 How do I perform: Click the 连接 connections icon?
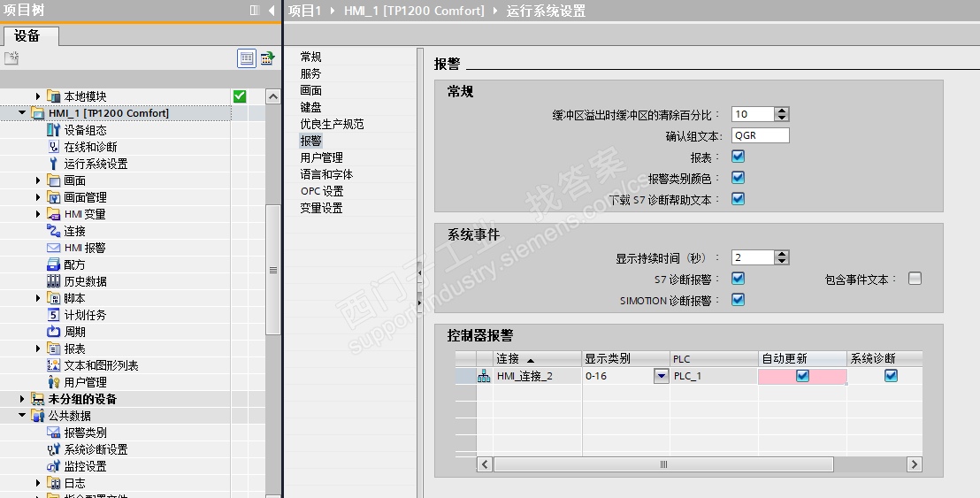(54, 231)
